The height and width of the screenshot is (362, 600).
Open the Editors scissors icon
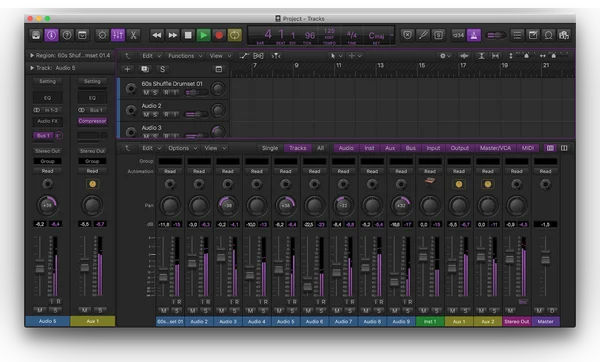click(x=133, y=35)
